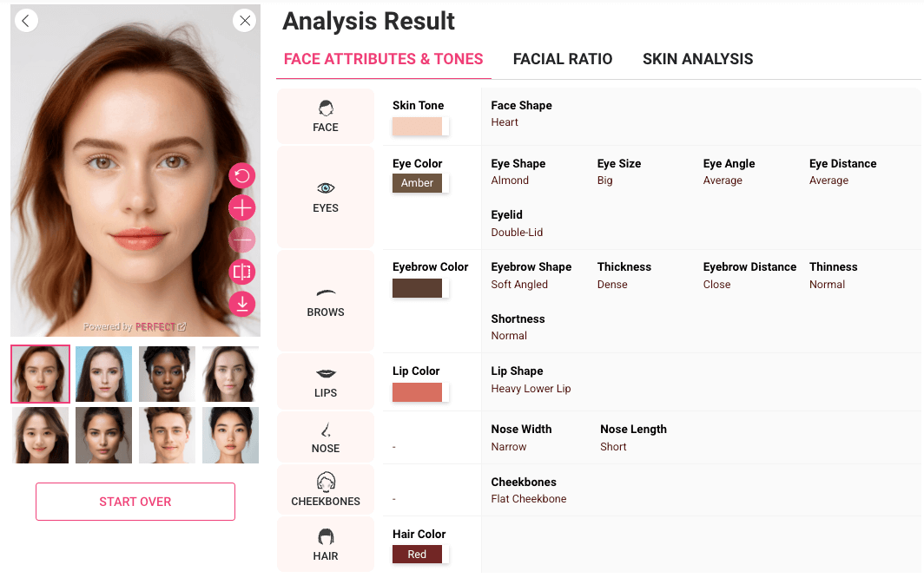Reset the photo view with rotate icon
The image size is (924, 578).
coord(241,175)
